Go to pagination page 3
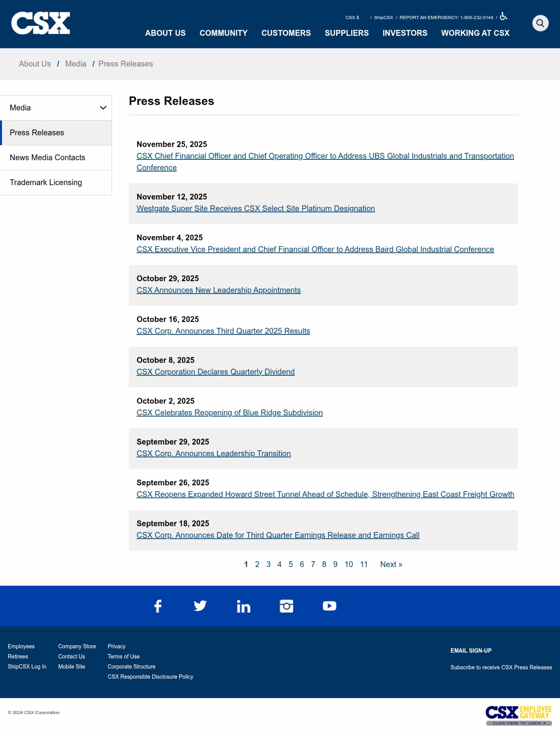The image size is (560, 737). point(268,564)
